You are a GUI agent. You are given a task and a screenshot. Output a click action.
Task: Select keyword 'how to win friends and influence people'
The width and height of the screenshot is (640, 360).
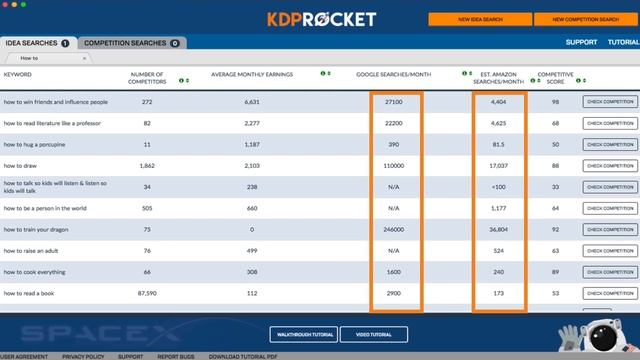tap(56, 102)
